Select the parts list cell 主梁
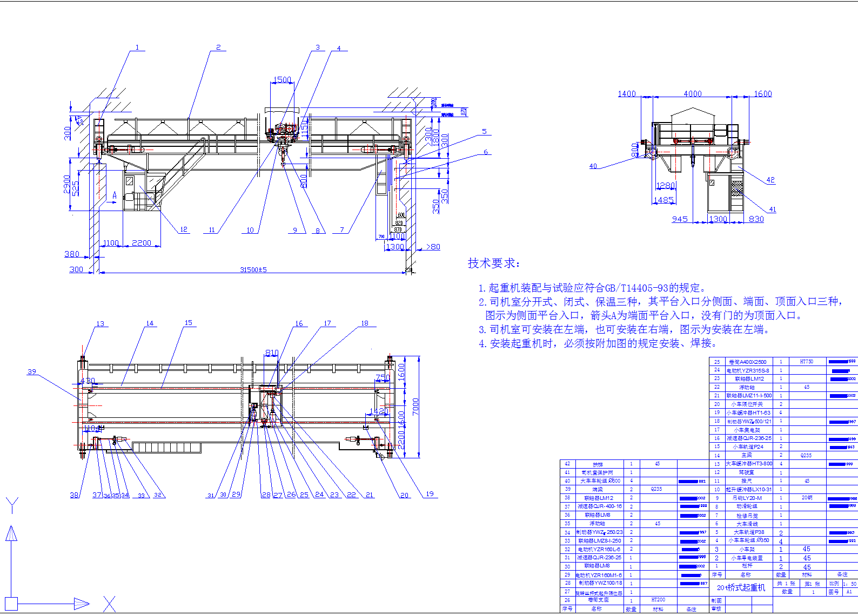Screen dimensions: 858x616 pyautogui.click(x=746, y=455)
